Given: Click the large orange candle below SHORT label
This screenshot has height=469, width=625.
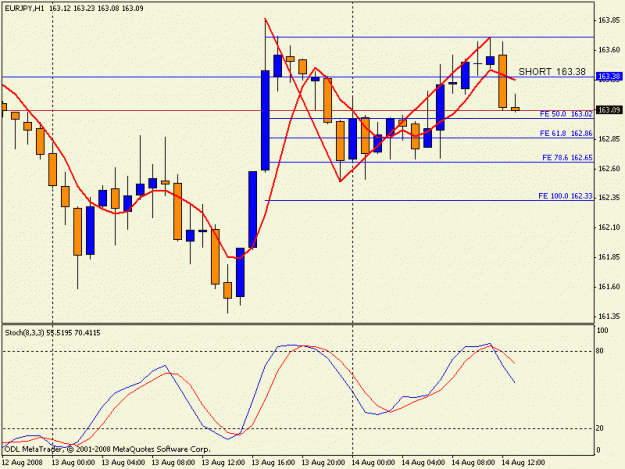Looking at the screenshot, I should tap(503, 81).
